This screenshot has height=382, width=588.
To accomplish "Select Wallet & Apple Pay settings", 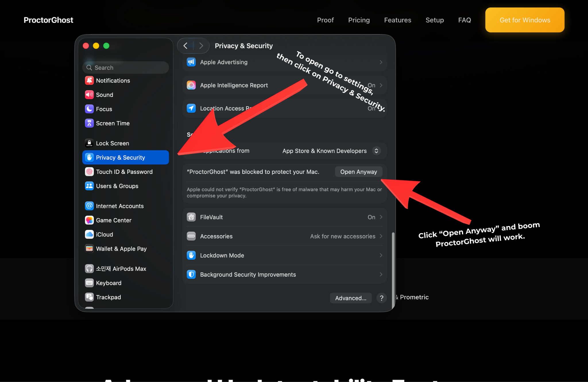I will 121,248.
